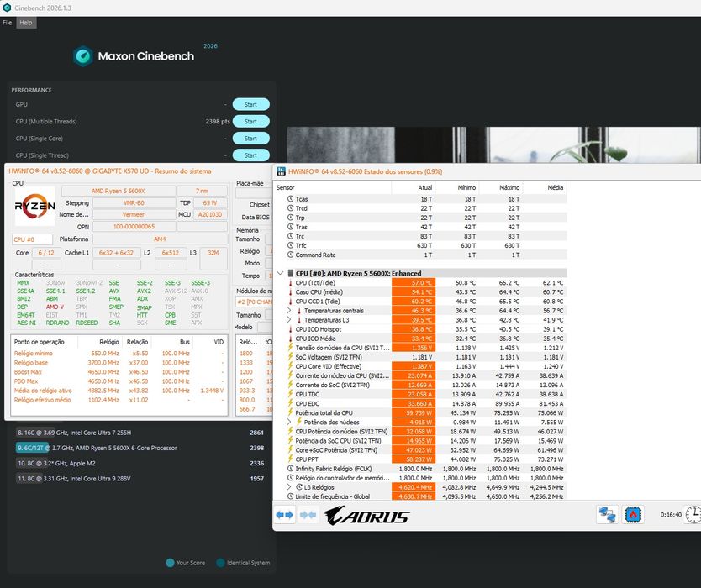Click the Your Score legend dot

click(x=170, y=563)
